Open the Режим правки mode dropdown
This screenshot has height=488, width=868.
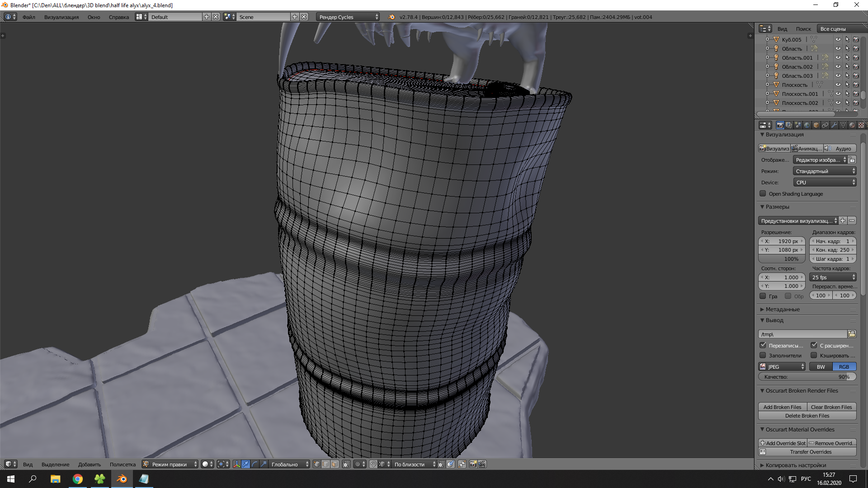pos(170,464)
